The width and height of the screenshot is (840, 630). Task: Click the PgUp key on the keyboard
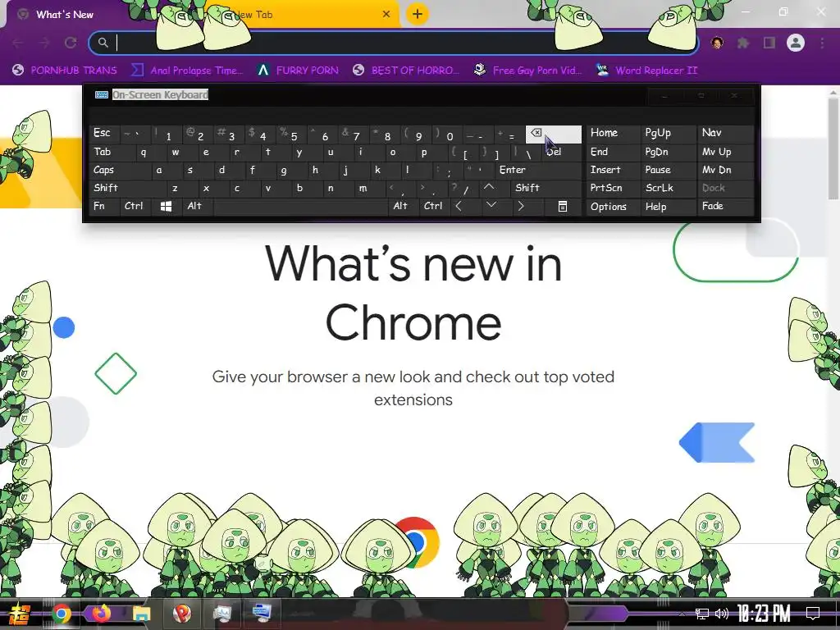click(x=668, y=134)
